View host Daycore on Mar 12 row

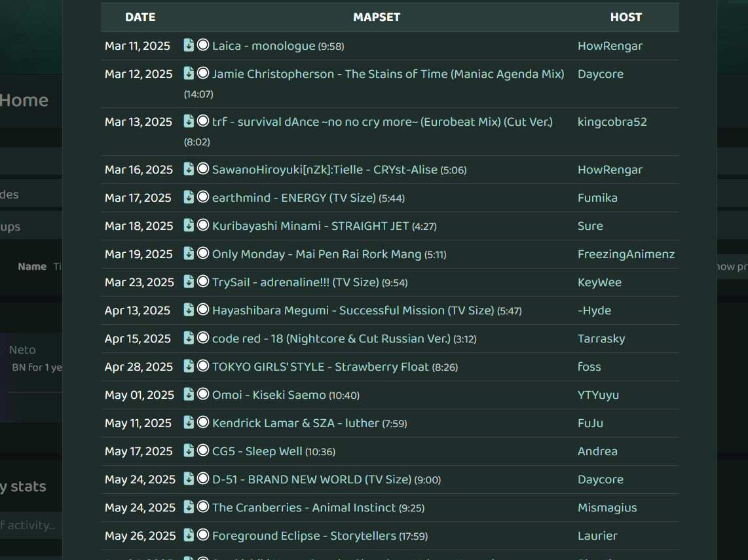click(x=601, y=74)
